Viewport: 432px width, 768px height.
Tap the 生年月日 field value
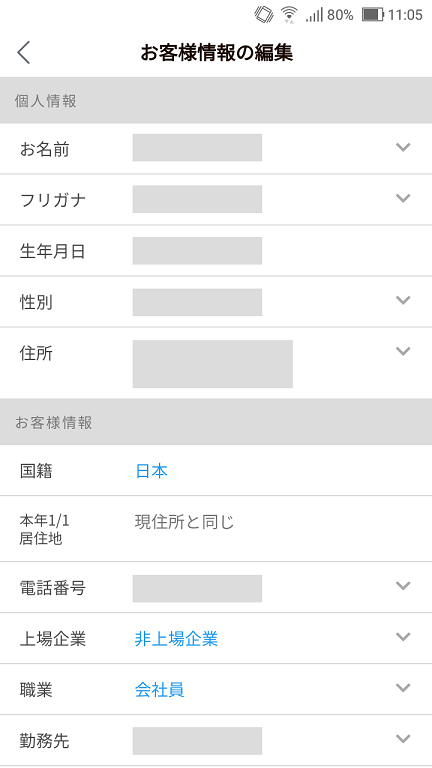pos(197,251)
